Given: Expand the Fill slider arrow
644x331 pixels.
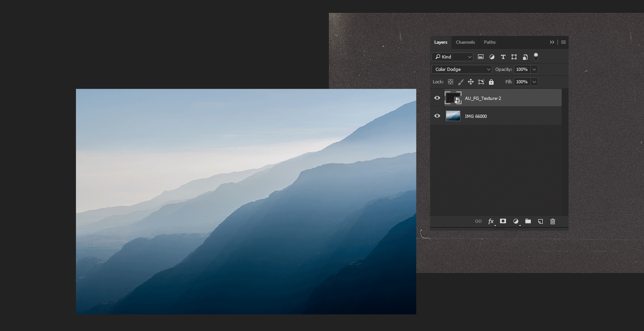Looking at the screenshot, I should pos(534,82).
